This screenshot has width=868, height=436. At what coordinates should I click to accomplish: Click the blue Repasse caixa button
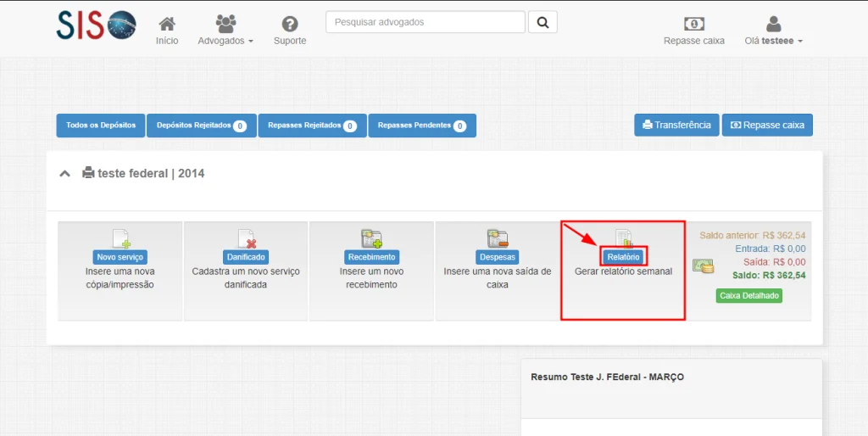pos(767,126)
